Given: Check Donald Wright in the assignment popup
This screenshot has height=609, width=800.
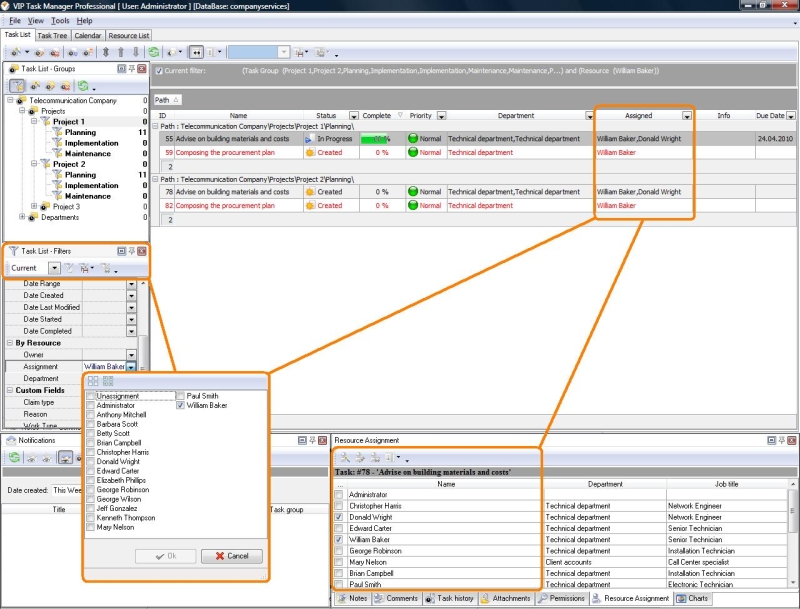Looking at the screenshot, I should tap(91, 462).
